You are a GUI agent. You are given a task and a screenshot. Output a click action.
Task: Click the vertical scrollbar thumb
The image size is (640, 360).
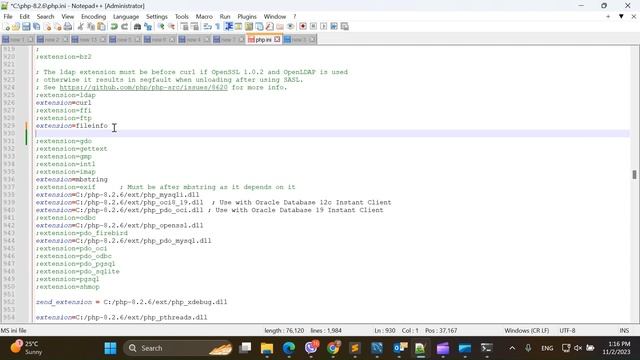pos(634,174)
